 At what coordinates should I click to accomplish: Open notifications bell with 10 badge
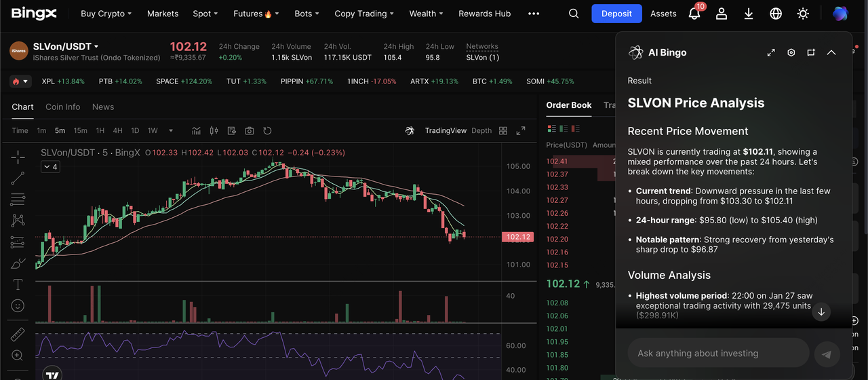click(694, 14)
